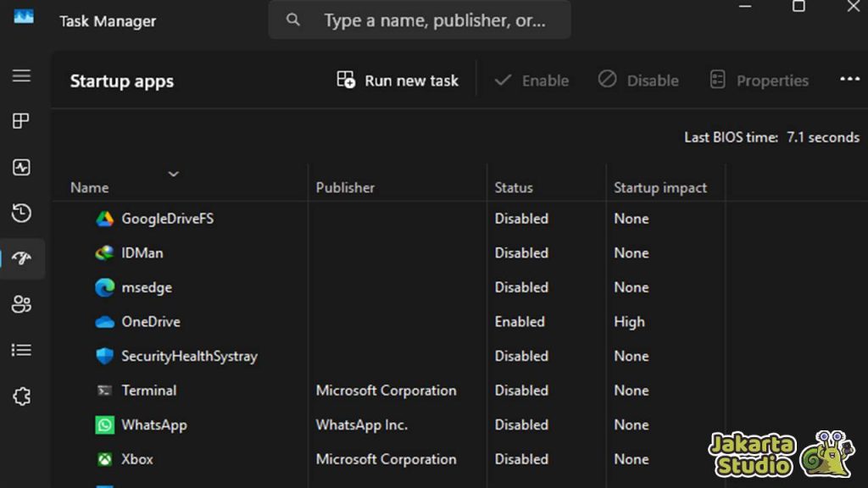Click Terminal's Microsoft Corporation publisher cell
The height and width of the screenshot is (488, 868).
coord(386,391)
